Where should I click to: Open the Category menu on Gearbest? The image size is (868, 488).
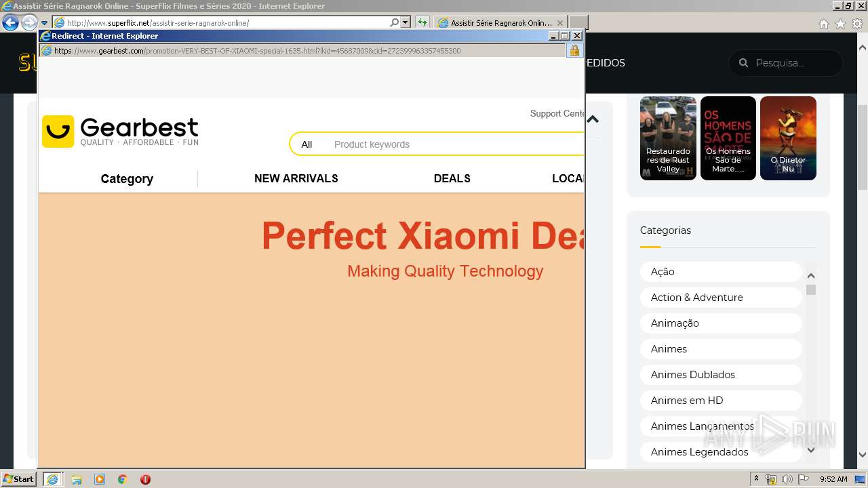[127, 179]
